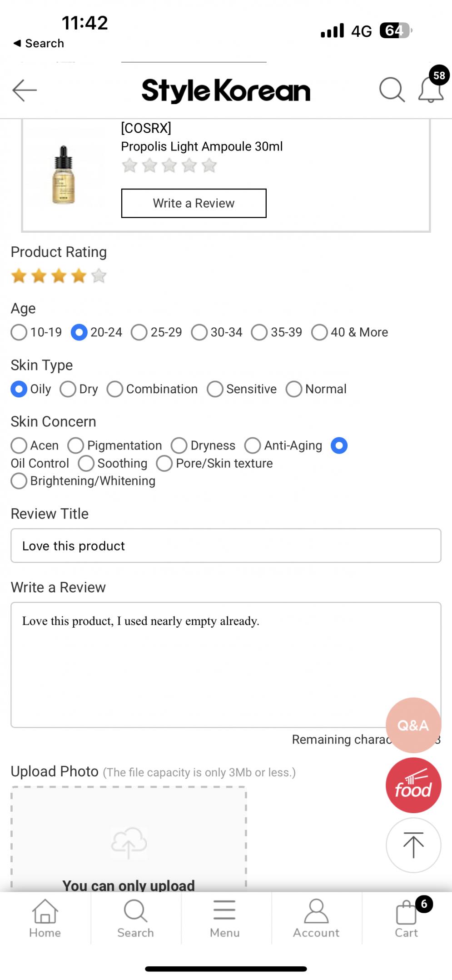
Task: Select the 25-29 age option
Action: [139, 332]
